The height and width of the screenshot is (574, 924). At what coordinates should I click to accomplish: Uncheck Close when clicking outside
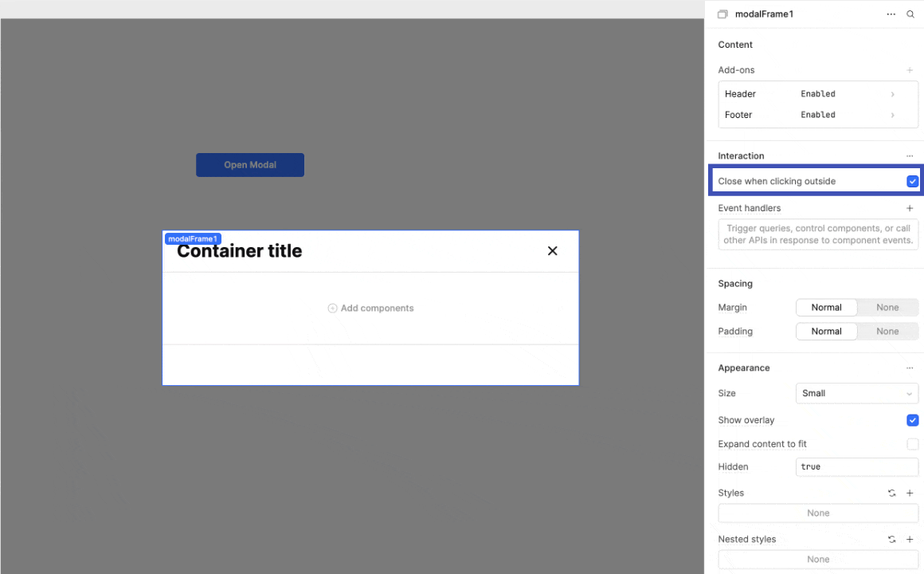912,181
